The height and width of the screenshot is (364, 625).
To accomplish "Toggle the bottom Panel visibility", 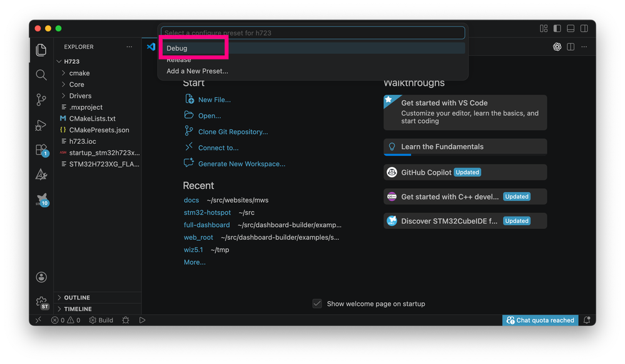I will [571, 28].
